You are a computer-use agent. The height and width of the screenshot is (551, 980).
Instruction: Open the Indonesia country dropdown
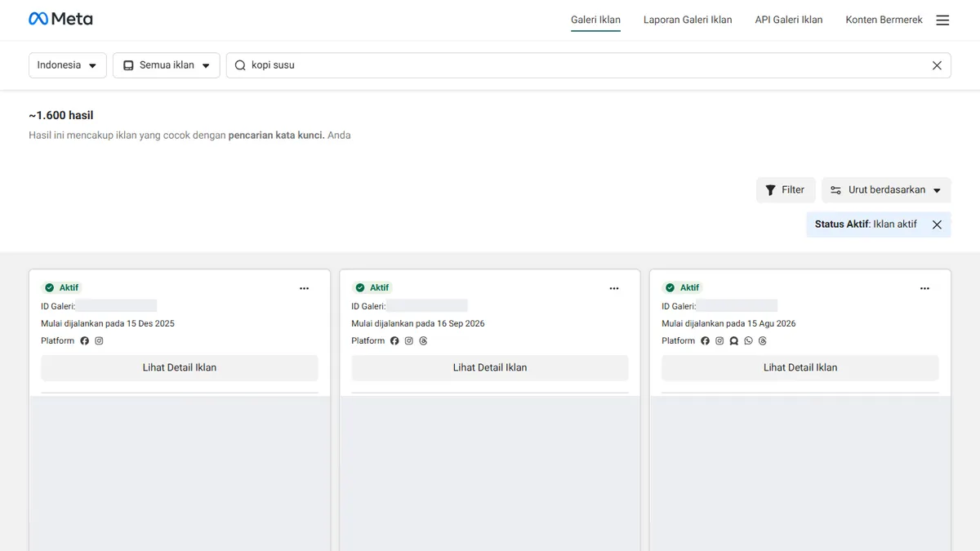point(68,65)
